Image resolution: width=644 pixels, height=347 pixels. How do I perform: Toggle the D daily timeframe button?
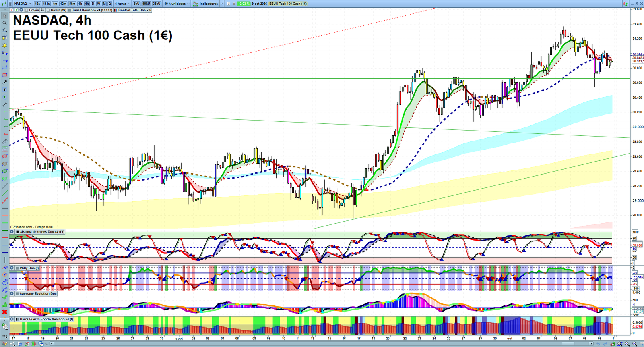click(x=93, y=4)
